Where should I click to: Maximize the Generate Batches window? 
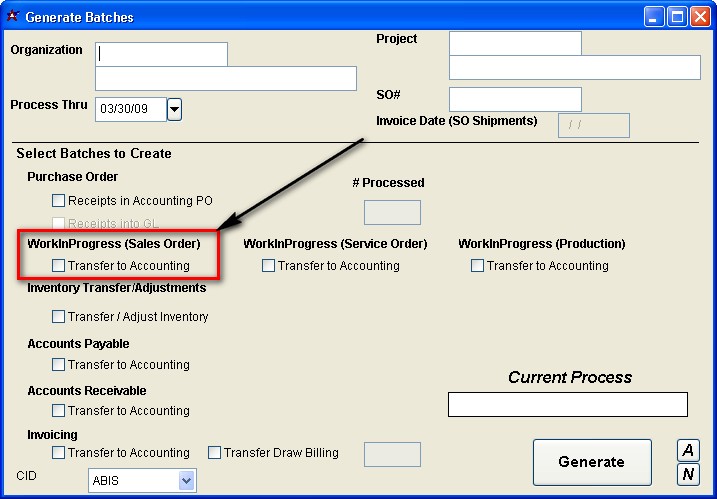pyautogui.click(x=677, y=17)
